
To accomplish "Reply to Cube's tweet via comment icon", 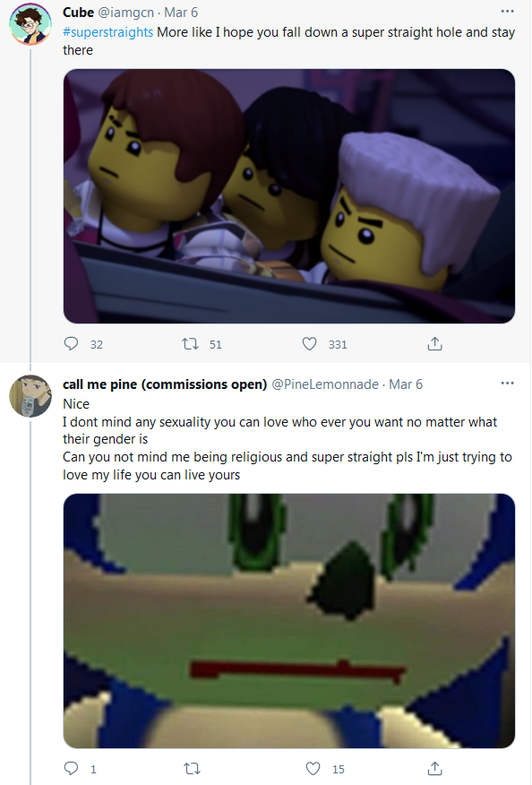I will 71,343.
